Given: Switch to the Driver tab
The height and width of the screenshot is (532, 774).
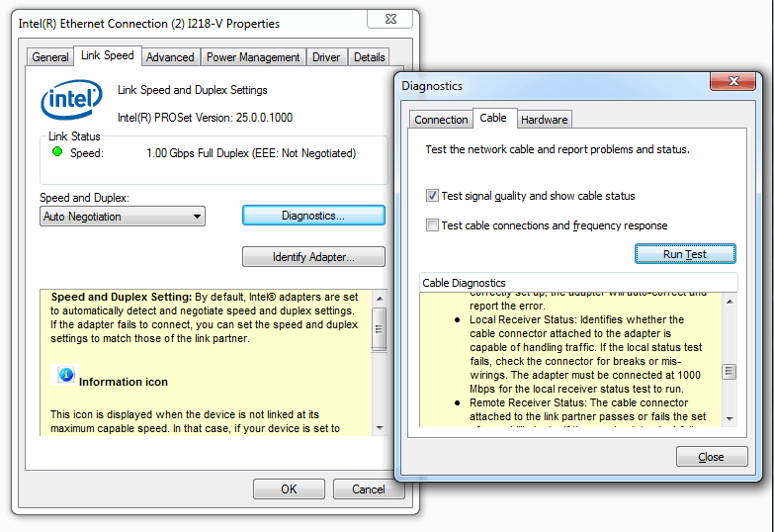Looking at the screenshot, I should coord(326,57).
